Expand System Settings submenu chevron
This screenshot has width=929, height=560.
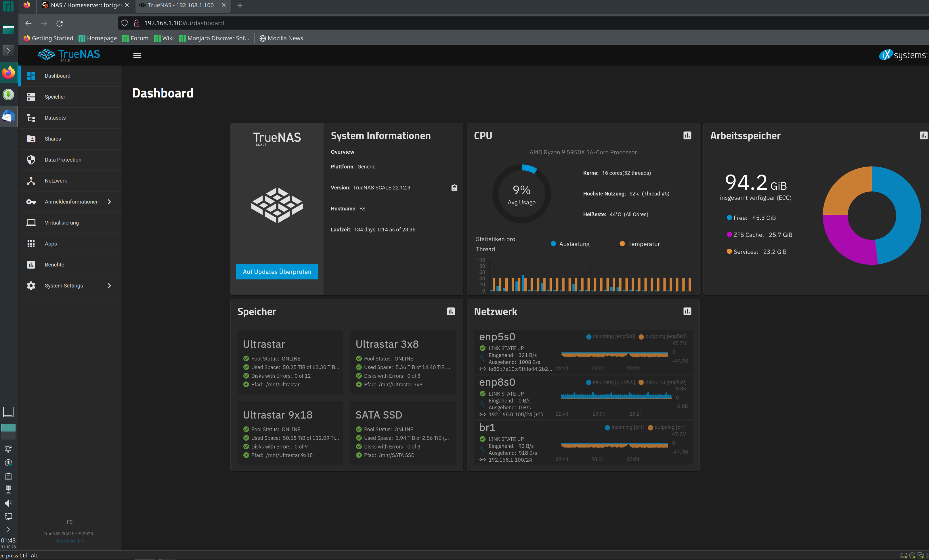109,286
